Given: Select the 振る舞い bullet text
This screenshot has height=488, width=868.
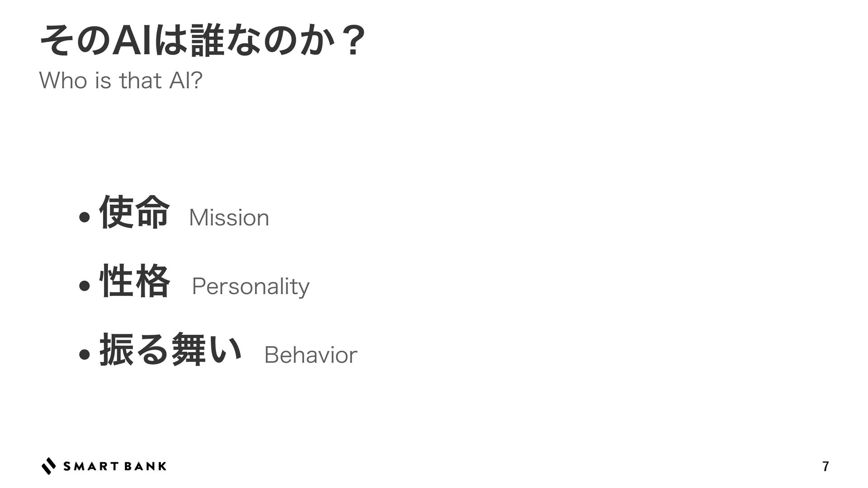Looking at the screenshot, I should click(169, 349).
